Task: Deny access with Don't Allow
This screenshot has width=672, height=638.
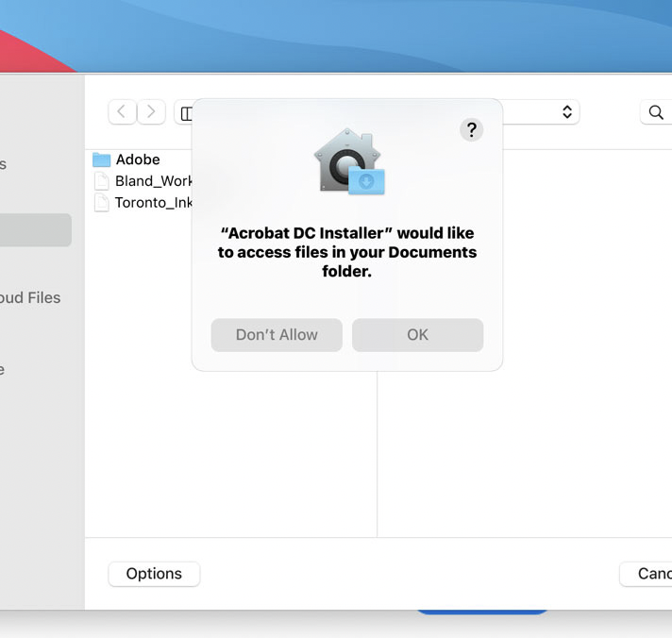Action: point(277,335)
